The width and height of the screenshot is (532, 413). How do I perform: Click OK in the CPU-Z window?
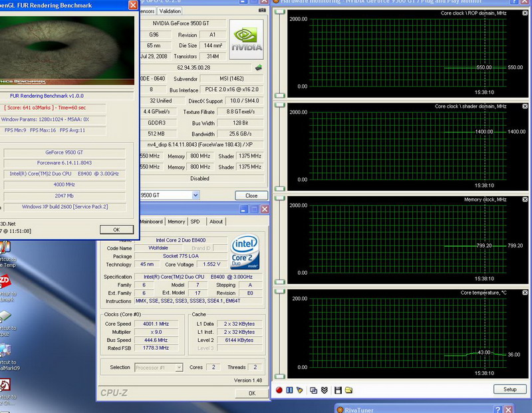pyautogui.click(x=252, y=393)
